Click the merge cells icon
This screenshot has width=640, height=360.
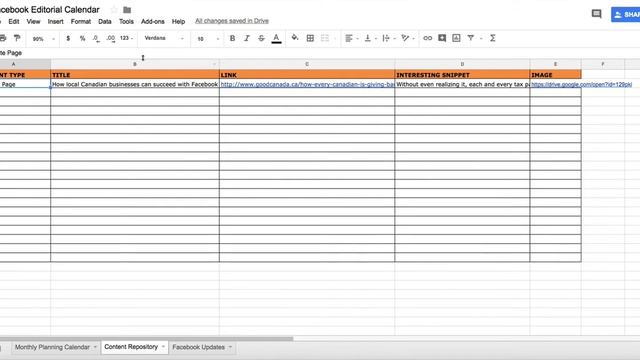click(325, 38)
